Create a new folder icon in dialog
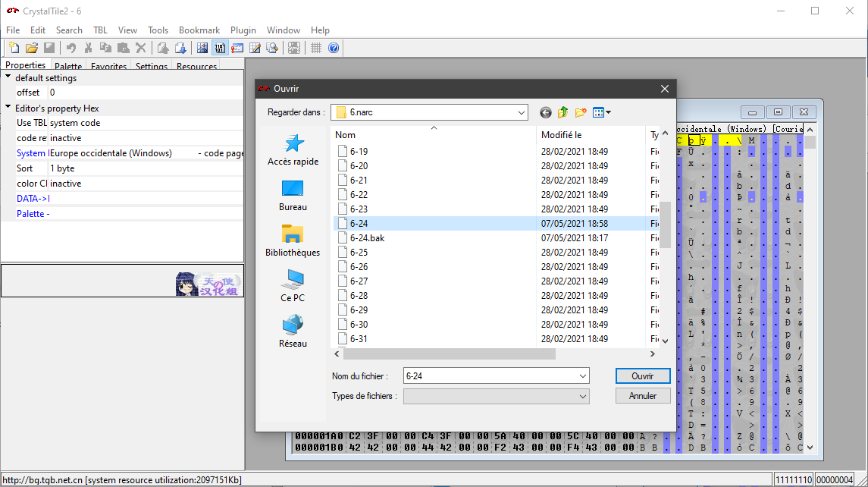Image resolution: width=868 pixels, height=487 pixels. click(581, 112)
